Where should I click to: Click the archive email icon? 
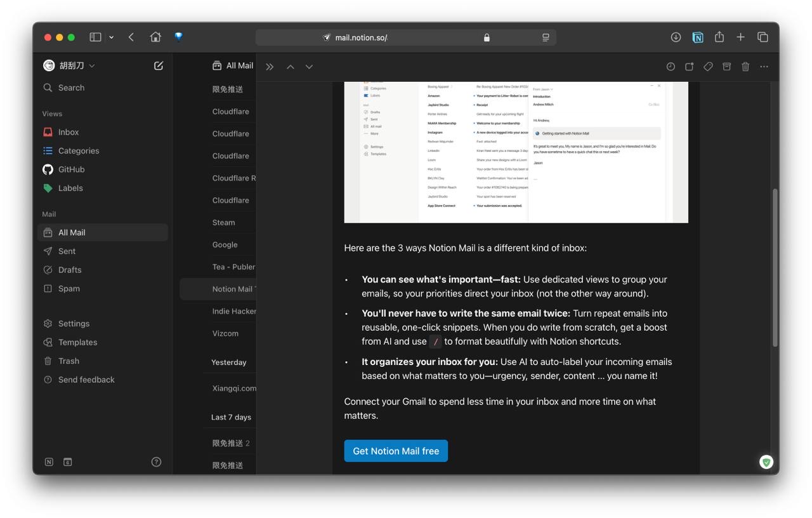pyautogui.click(x=727, y=67)
